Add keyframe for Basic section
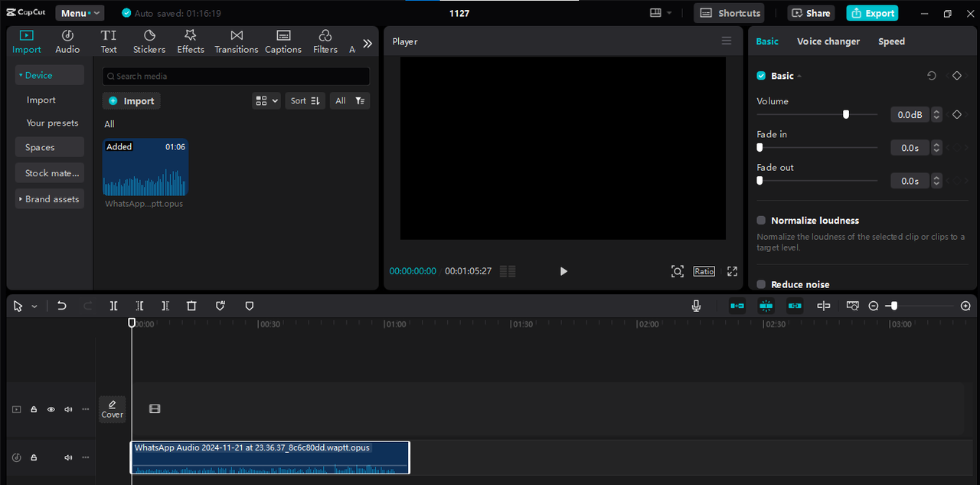 (956, 76)
